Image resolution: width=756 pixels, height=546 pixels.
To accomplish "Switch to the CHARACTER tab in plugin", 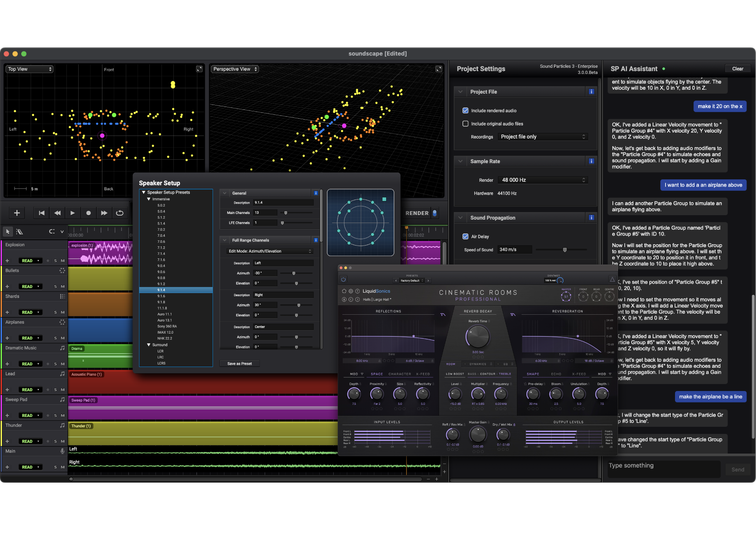I will [x=399, y=374].
